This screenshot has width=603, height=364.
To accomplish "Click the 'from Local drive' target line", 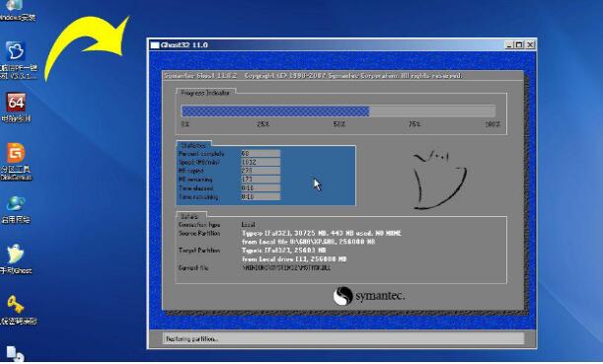I will 294,259.
